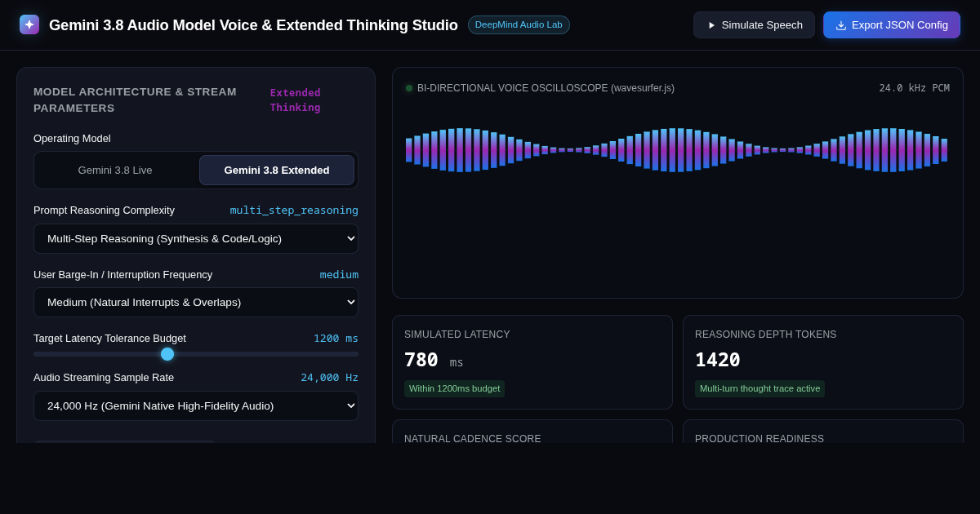The width and height of the screenshot is (980, 514).
Task: Click the Reasoning Depth Tokens 1420 value
Action: (x=718, y=360)
